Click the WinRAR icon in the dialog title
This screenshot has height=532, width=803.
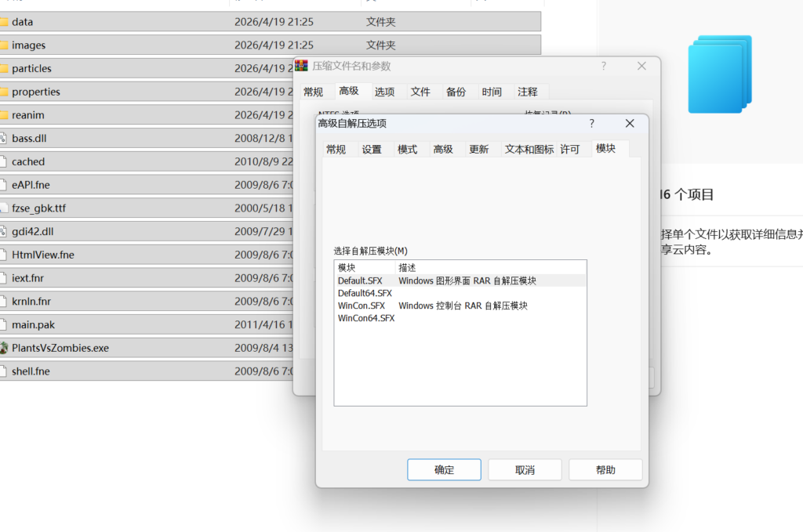tap(302, 66)
